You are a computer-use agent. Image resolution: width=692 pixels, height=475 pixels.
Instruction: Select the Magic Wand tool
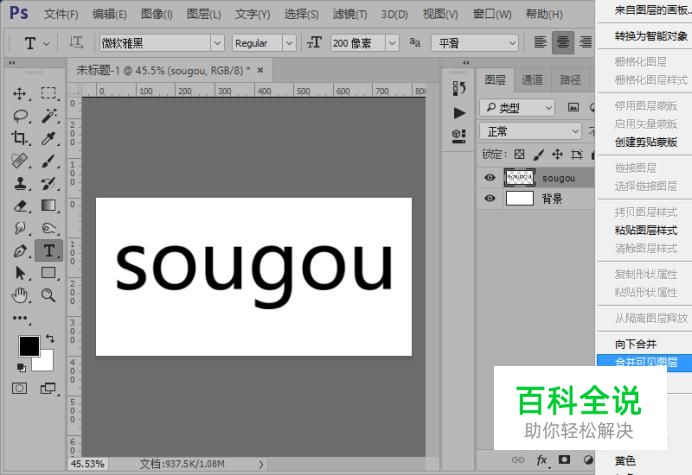point(49,116)
